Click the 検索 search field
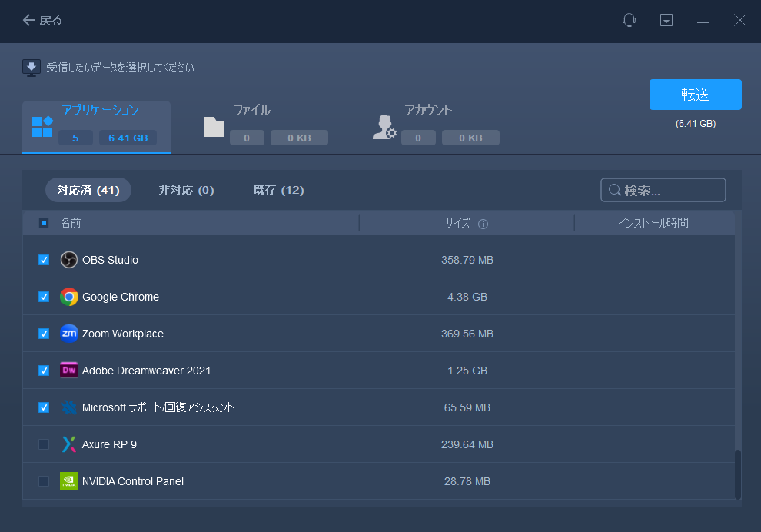Viewport: 761px width, 532px height. (663, 190)
